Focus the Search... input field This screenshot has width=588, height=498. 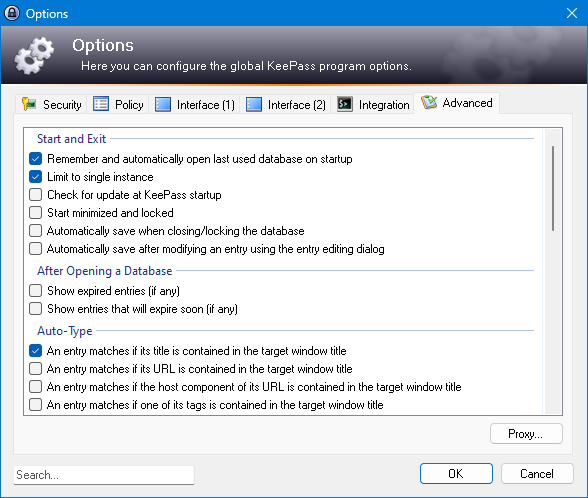click(x=104, y=475)
